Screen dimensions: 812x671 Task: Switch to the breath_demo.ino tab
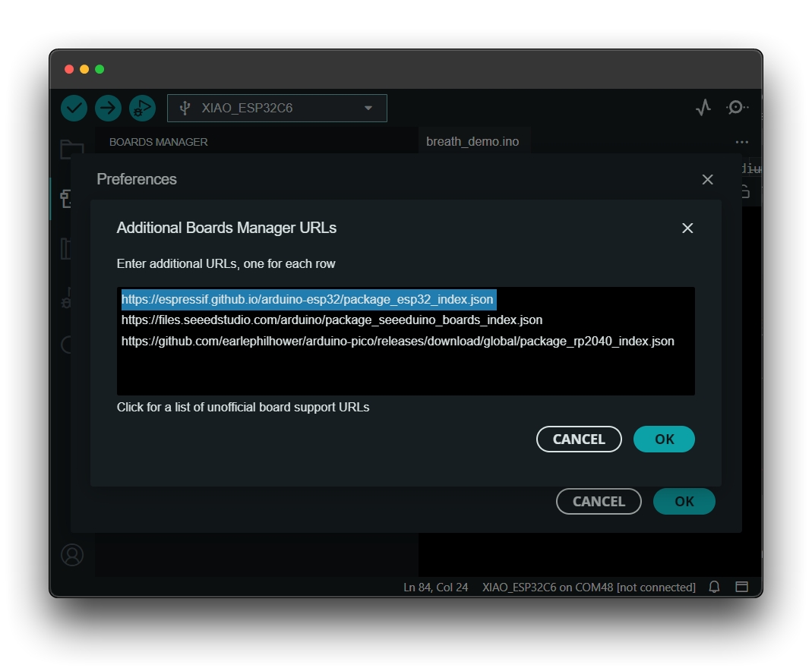472,142
